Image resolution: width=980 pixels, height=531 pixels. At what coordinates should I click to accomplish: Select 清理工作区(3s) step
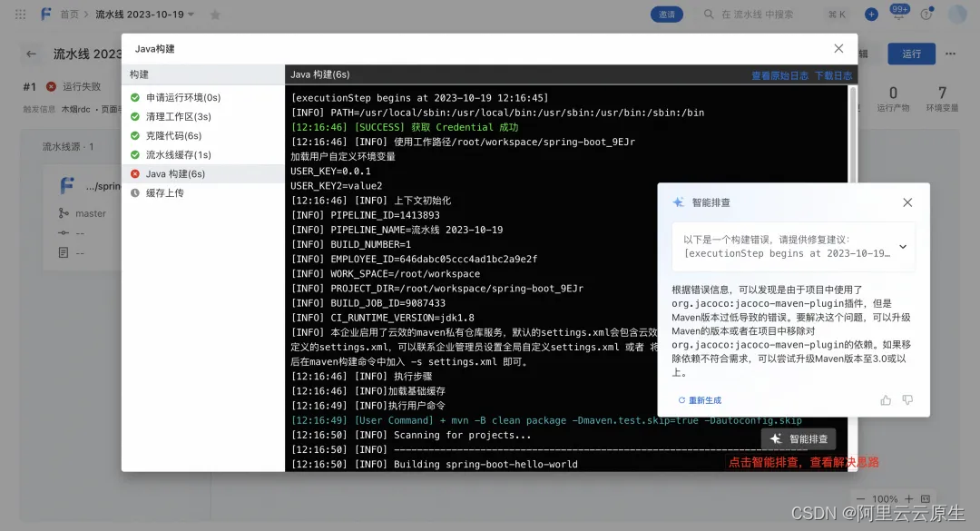[x=203, y=117]
